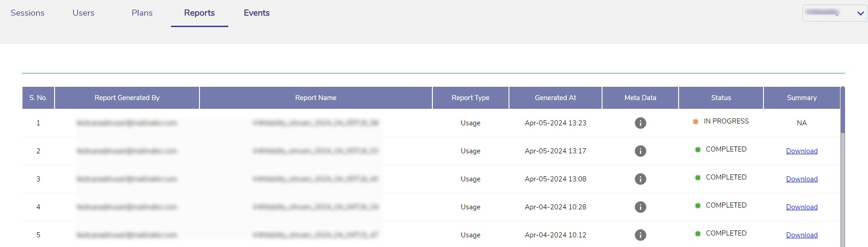Show Meta Data info for Apr-05-2024 13:08 report
Viewport: 868px width, 247px height.
pos(640,179)
